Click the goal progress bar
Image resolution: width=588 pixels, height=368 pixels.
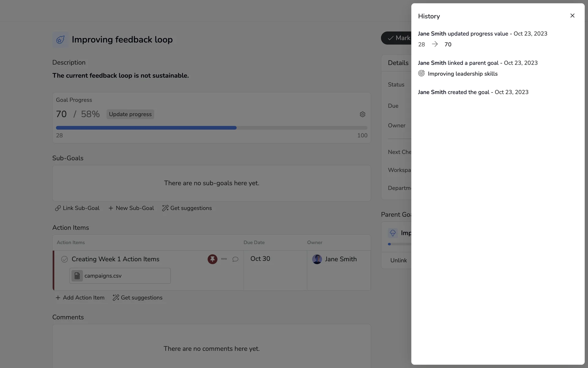211,128
